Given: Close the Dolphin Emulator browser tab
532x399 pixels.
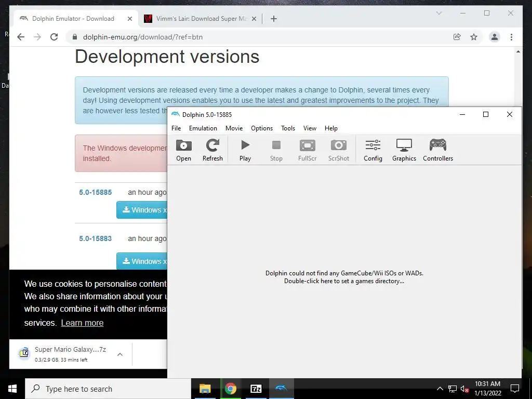Looking at the screenshot, I should pos(129,19).
